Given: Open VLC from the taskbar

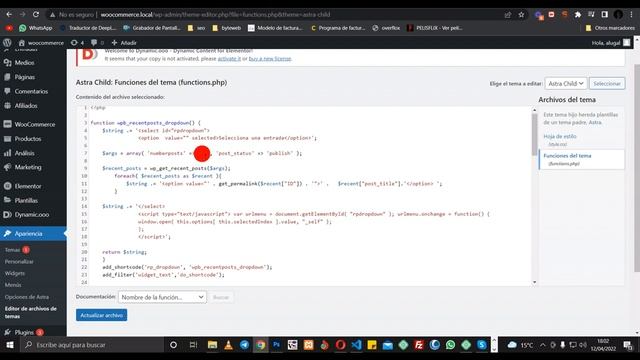Looking at the screenshot, I should [228, 345].
